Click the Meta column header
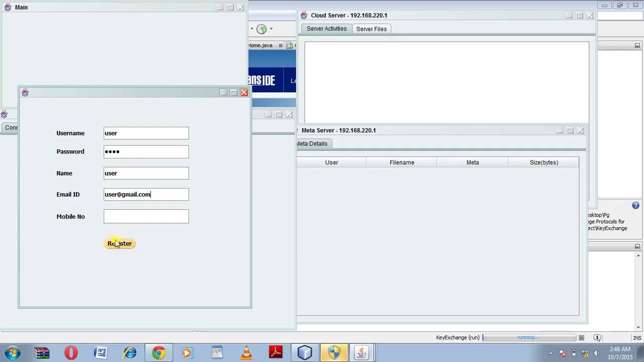Viewport: 644px width, 362px height. click(x=472, y=162)
